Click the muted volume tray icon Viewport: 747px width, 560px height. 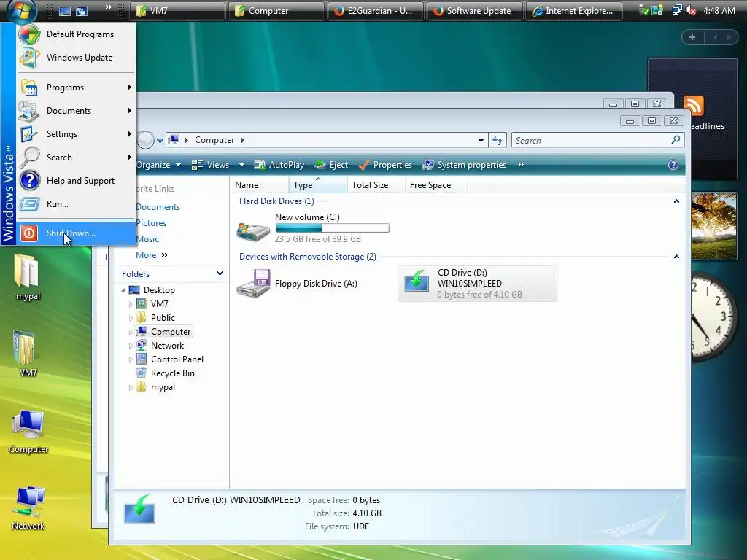pyautogui.click(x=692, y=10)
